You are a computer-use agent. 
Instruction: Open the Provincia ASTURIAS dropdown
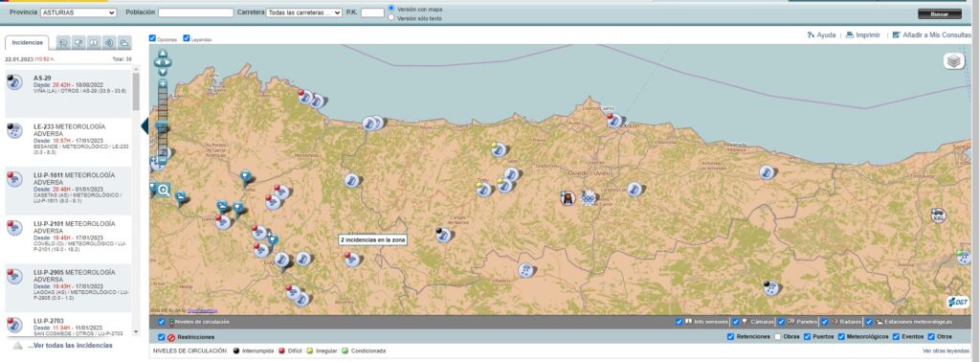point(78,12)
